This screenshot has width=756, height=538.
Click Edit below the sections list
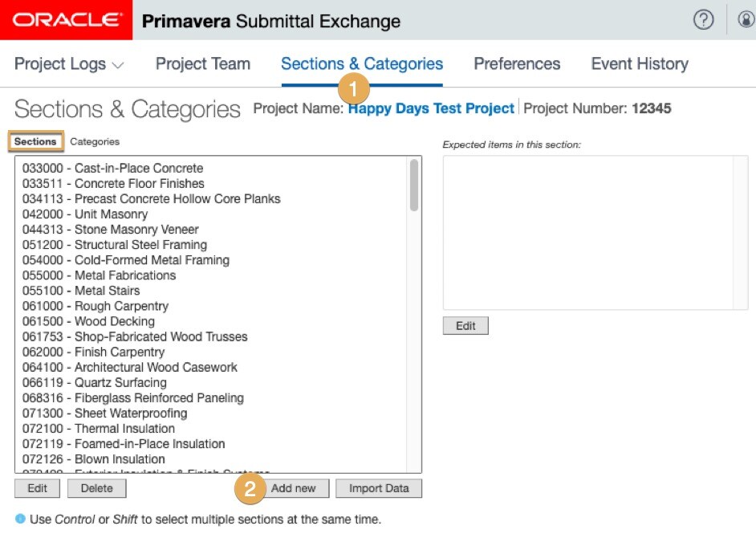coord(37,488)
